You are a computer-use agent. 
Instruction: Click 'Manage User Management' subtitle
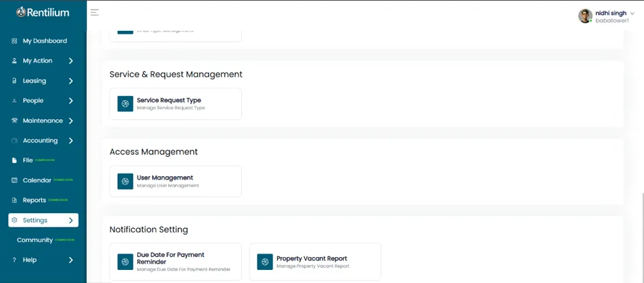(x=168, y=186)
